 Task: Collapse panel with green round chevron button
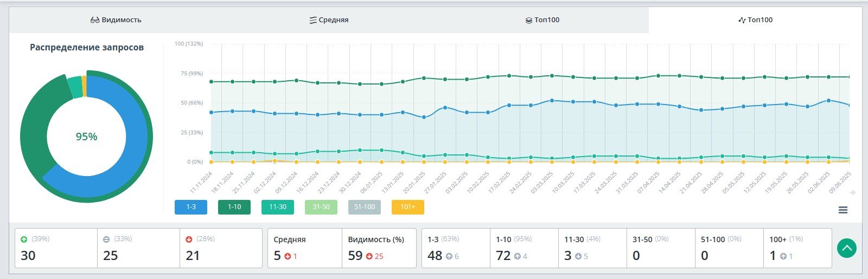(847, 249)
